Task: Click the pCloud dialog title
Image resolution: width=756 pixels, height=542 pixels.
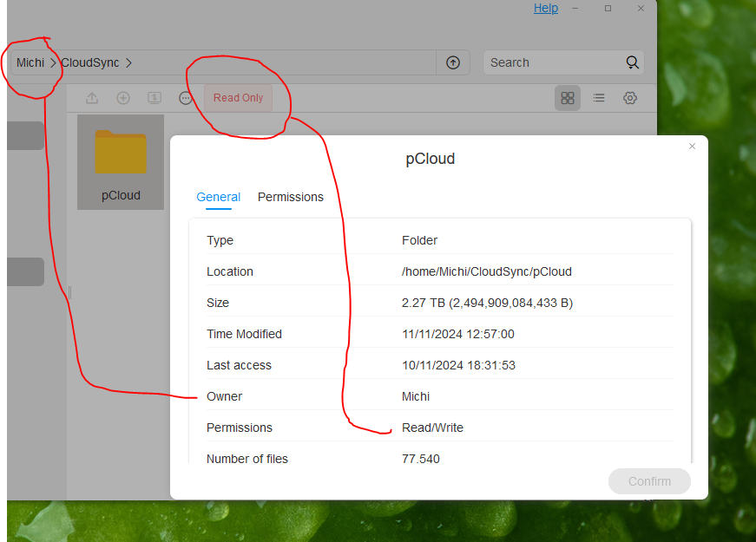Action: (x=430, y=159)
